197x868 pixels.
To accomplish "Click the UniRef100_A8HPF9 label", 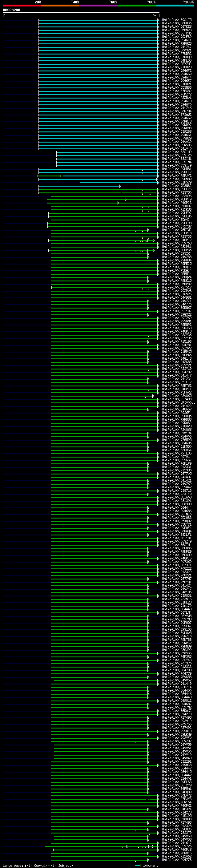I will click(177, 200).
